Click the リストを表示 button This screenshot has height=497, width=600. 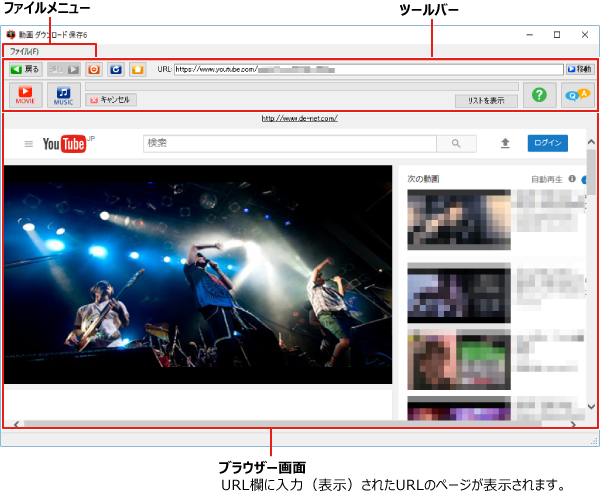tap(485, 100)
